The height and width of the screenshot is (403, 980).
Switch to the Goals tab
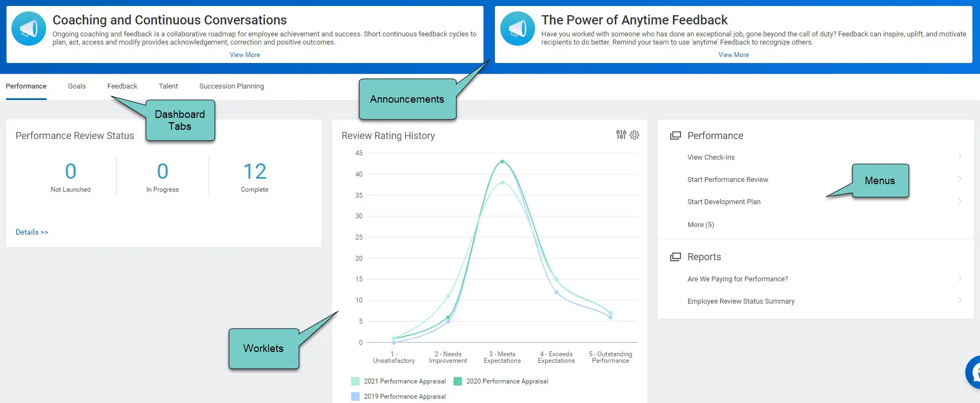pos(77,86)
